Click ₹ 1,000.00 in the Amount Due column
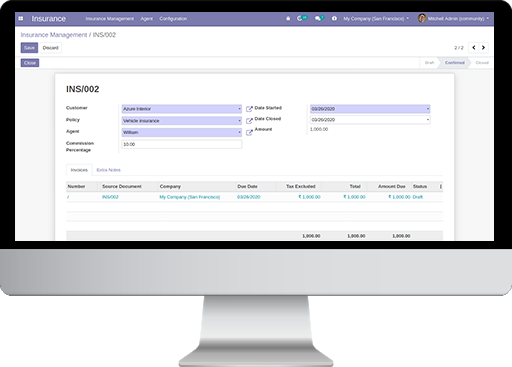The height and width of the screenshot is (367, 512). pyautogui.click(x=399, y=197)
